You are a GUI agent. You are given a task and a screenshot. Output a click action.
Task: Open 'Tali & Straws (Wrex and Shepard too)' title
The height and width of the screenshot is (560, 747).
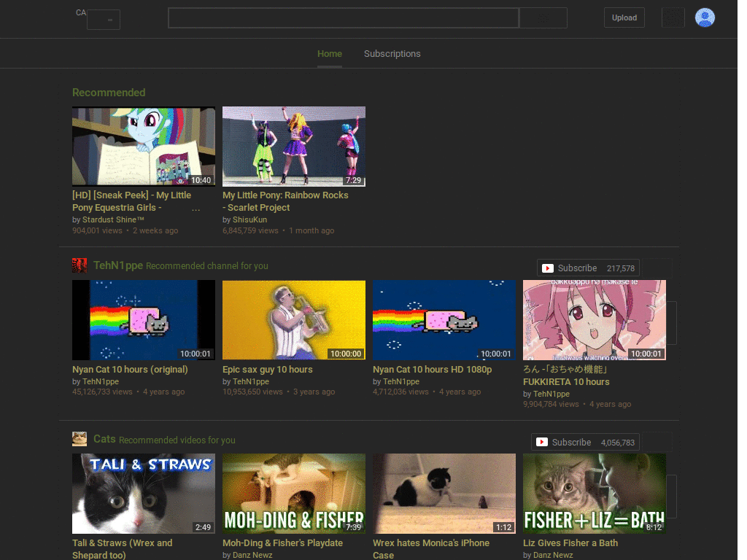[x=123, y=548]
